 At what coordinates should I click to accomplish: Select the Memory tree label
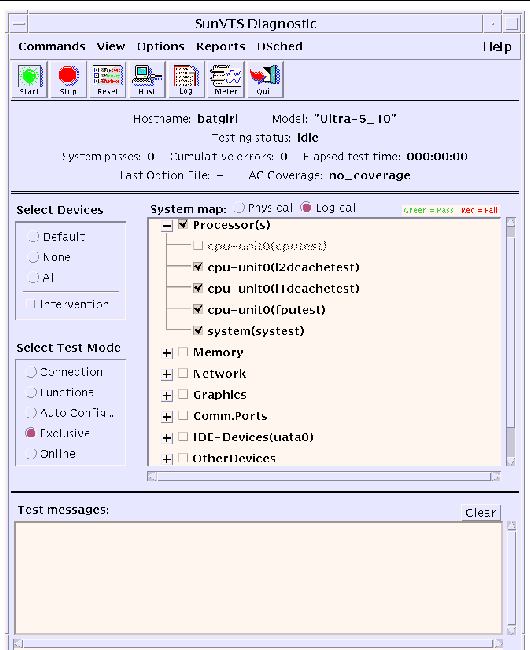click(x=218, y=352)
